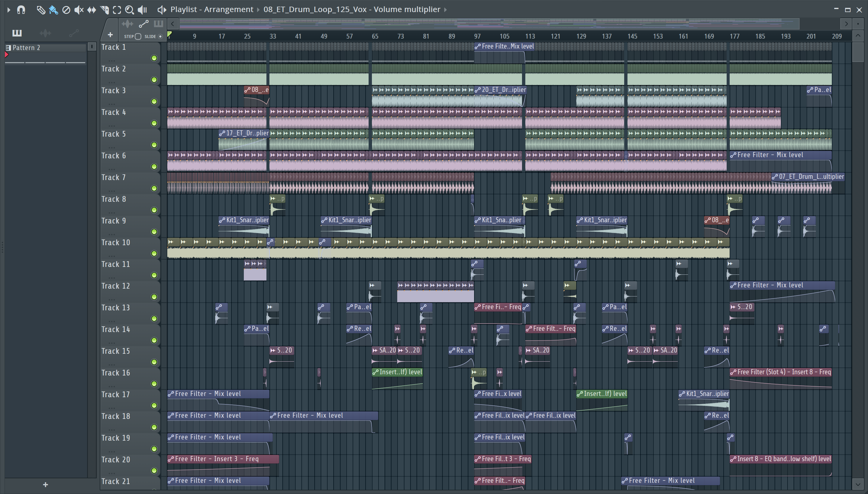
Task: Toggle the snap magnet icon
Action: [21, 10]
